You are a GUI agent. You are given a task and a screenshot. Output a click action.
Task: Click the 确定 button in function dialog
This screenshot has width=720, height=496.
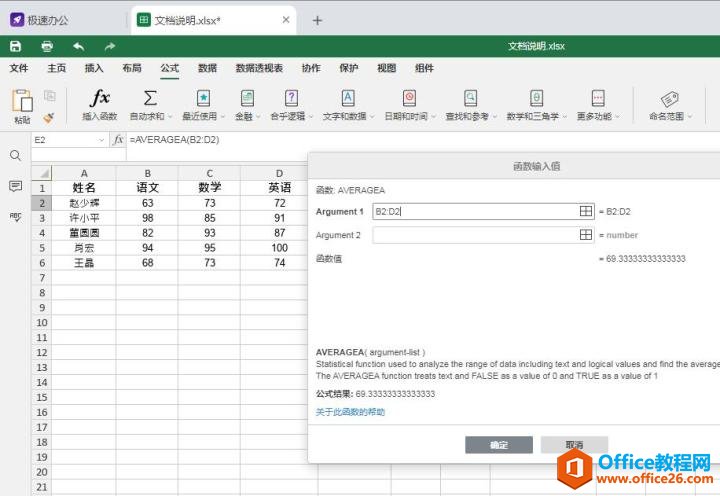(499, 445)
